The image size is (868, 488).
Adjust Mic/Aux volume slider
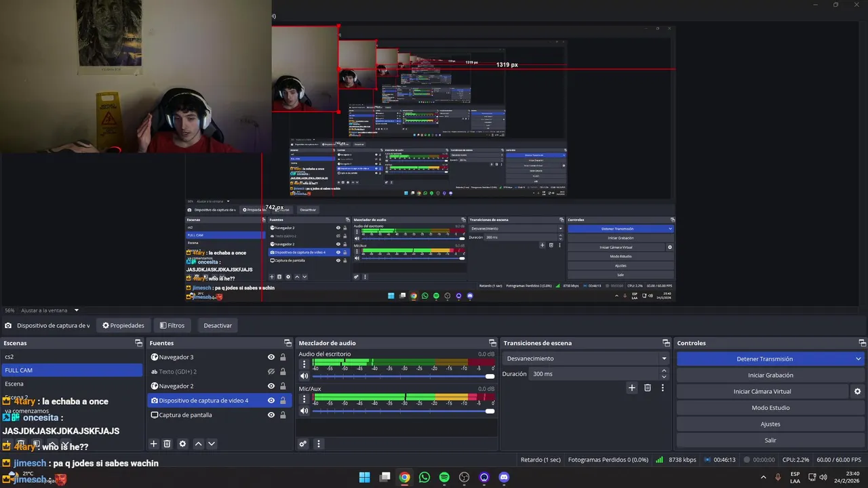403,411
